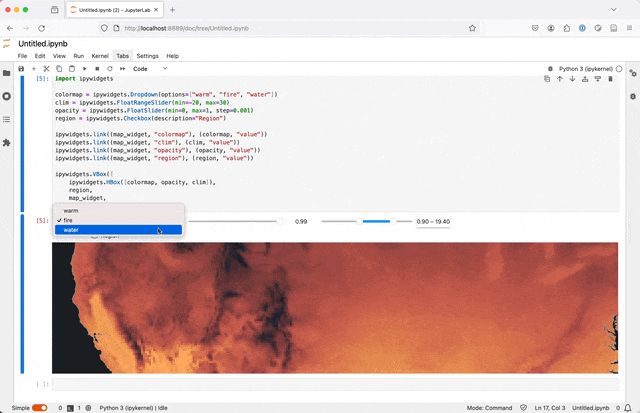Move the cell down with the arrow icon

572,79
